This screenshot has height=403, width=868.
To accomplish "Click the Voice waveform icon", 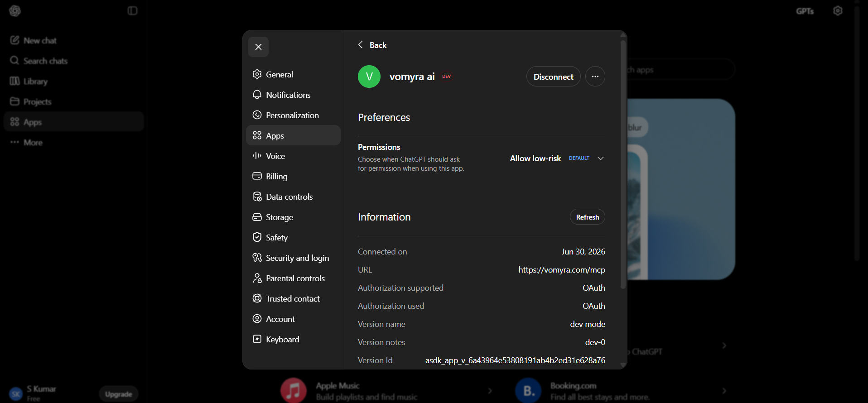I will pyautogui.click(x=257, y=156).
